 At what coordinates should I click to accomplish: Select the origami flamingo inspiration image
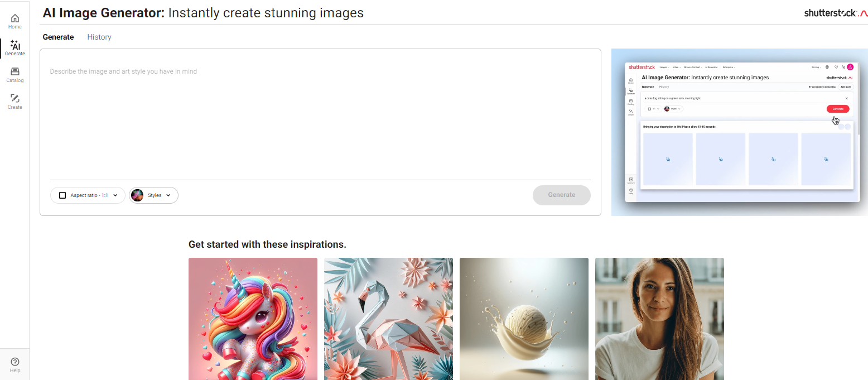click(388, 319)
